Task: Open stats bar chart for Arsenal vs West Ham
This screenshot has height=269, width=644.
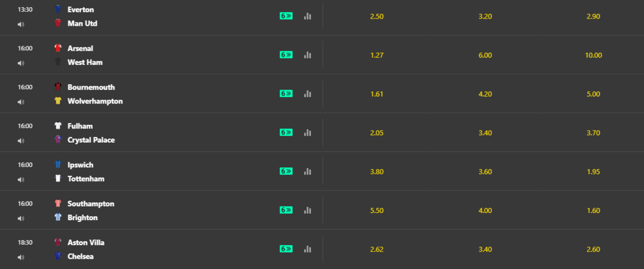Action: (x=308, y=55)
